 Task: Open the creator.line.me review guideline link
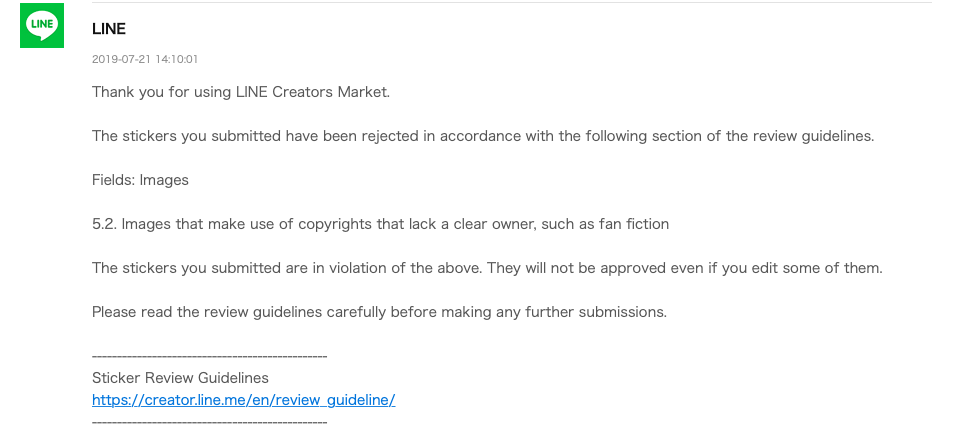(243, 400)
